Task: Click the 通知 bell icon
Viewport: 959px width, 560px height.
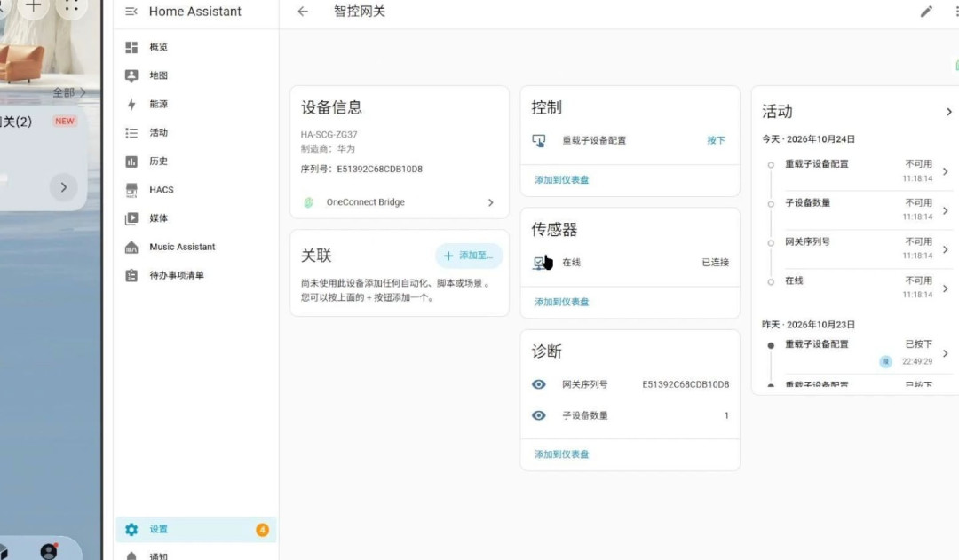Action: [x=131, y=556]
